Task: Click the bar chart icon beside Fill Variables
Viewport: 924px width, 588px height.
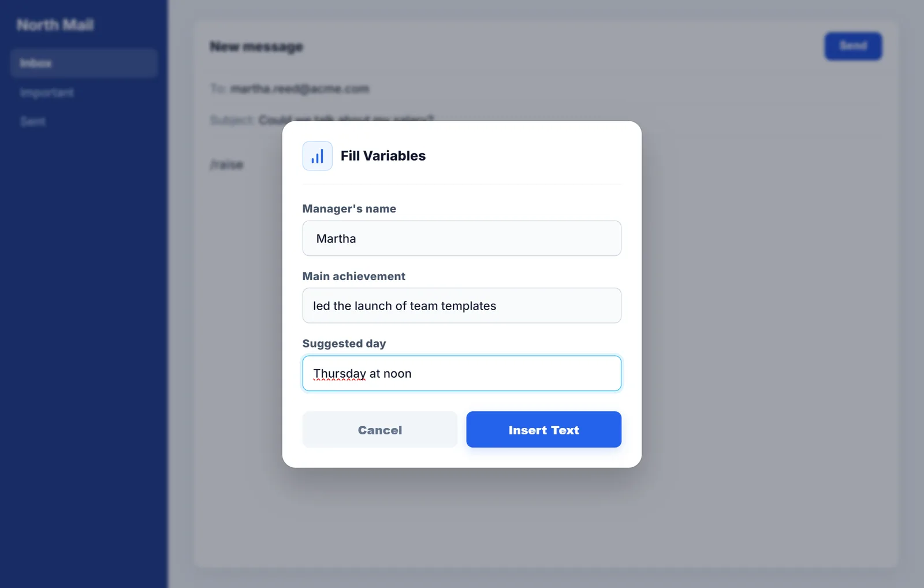Action: click(317, 156)
